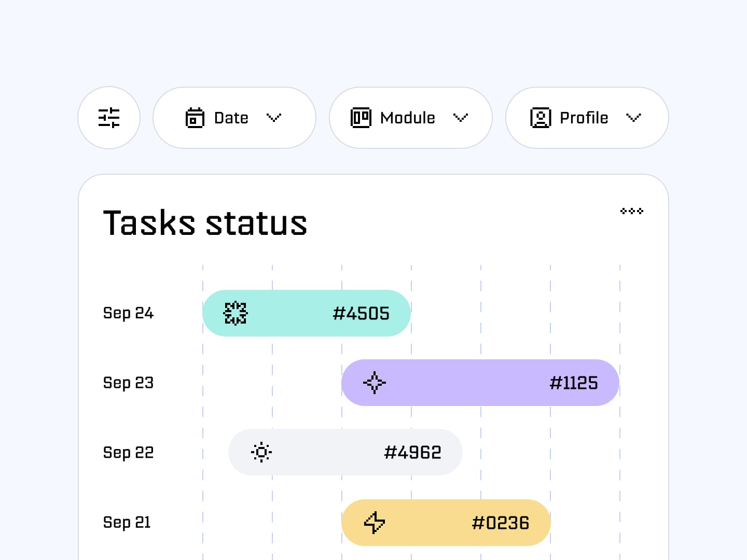Select the Sep 24 row label
Screen dimensions: 747x560
pos(128,313)
